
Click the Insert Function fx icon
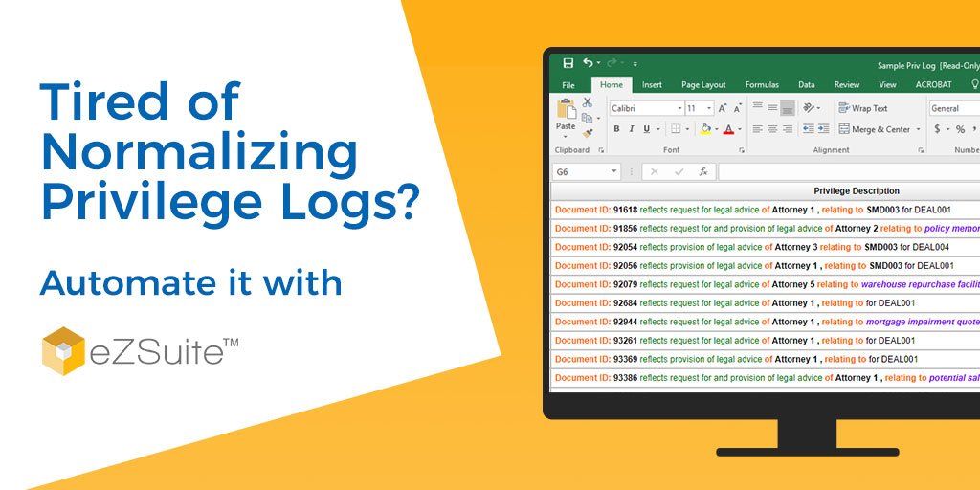703,172
